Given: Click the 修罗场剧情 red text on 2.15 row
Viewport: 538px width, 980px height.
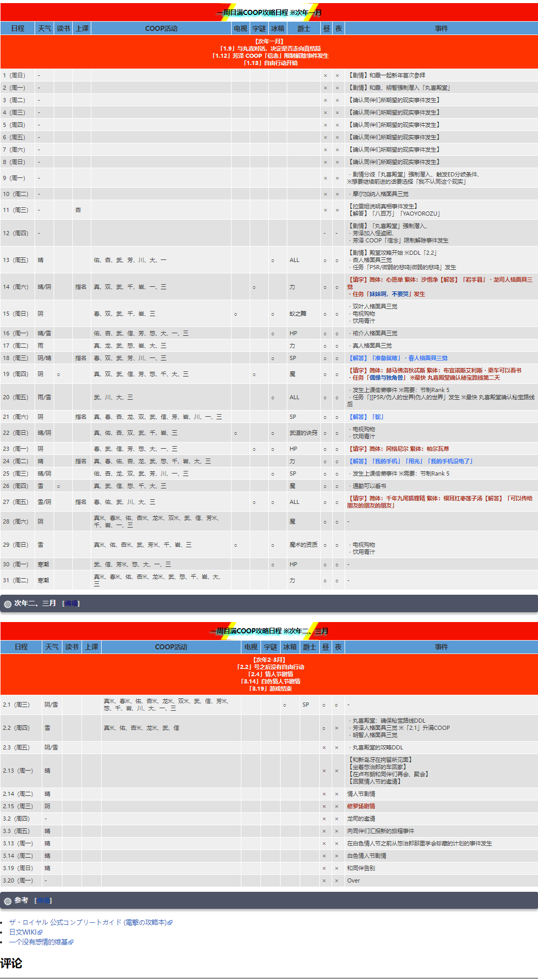Looking at the screenshot, I should click(361, 806).
